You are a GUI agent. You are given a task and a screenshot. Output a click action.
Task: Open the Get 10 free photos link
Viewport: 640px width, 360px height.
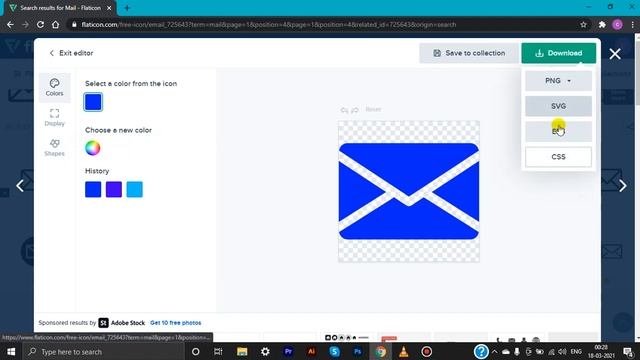click(176, 323)
